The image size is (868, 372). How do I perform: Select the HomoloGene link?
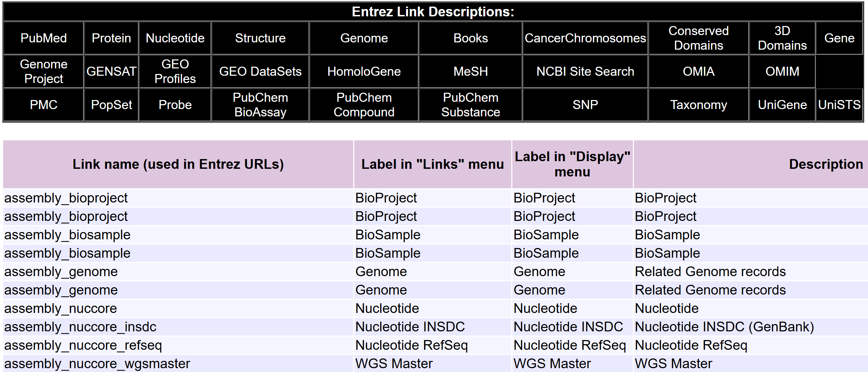(364, 72)
